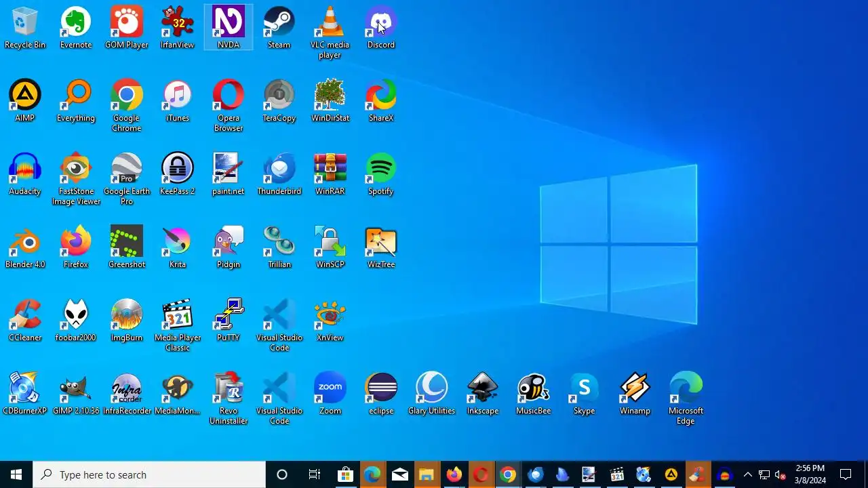Viewport: 868px width, 488px height.
Task: Open the Winamp desktop icon
Action: (x=635, y=394)
